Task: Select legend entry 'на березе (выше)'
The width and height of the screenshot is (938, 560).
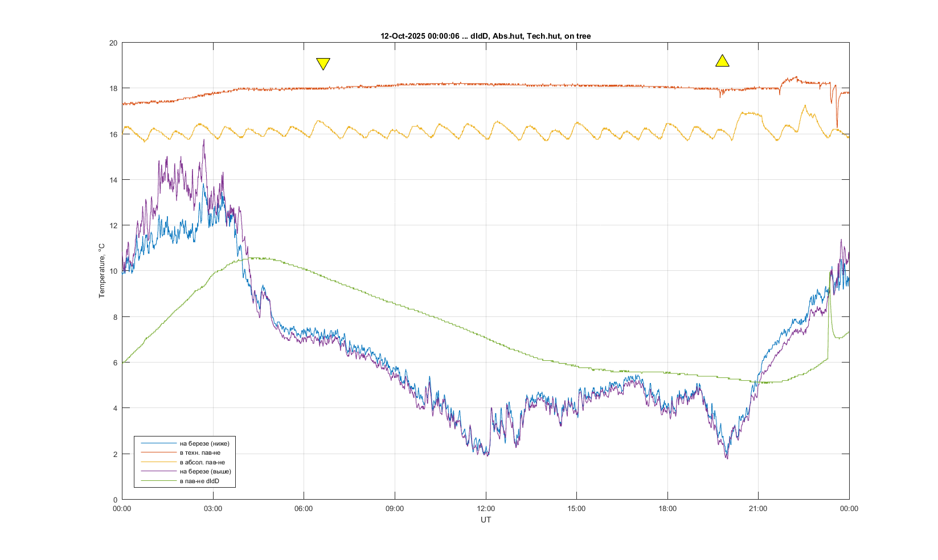Action: [205, 471]
